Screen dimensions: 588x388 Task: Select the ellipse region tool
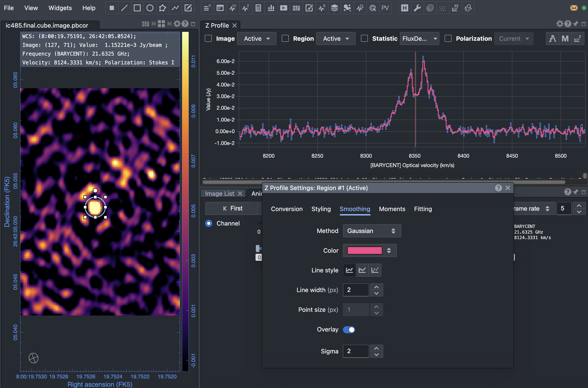pyautogui.click(x=150, y=8)
